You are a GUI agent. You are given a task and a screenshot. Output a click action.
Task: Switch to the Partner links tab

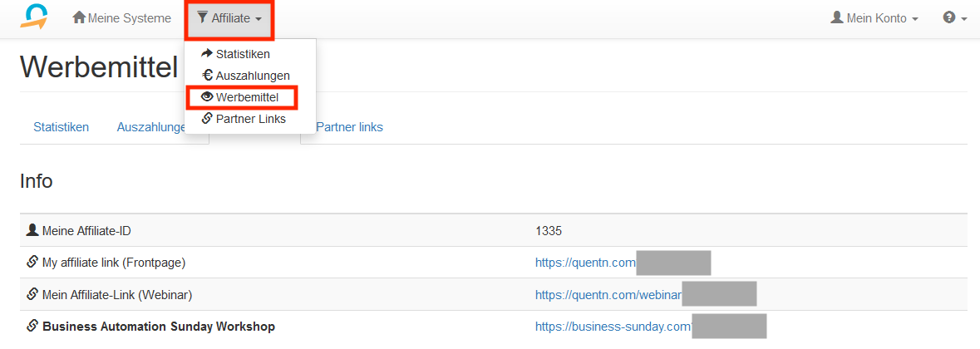tap(349, 127)
